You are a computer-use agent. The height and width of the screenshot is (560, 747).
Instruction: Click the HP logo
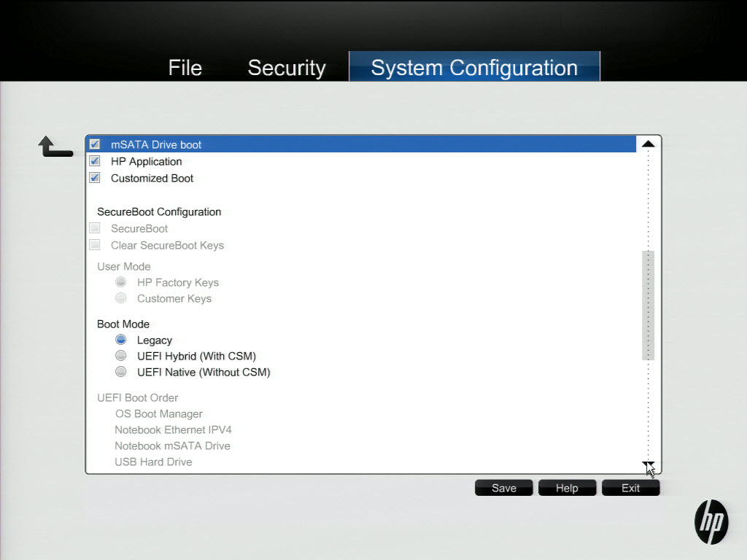tap(711, 522)
